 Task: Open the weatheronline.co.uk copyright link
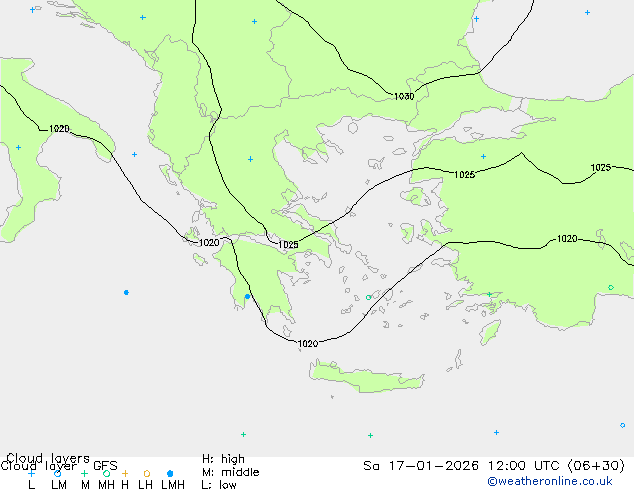550,481
